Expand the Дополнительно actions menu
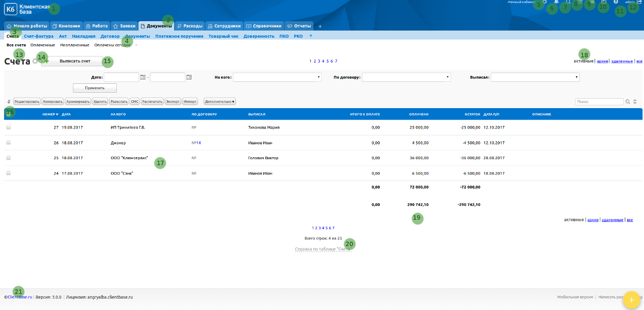Image resolution: width=644 pixels, height=310 pixels. pos(220,101)
